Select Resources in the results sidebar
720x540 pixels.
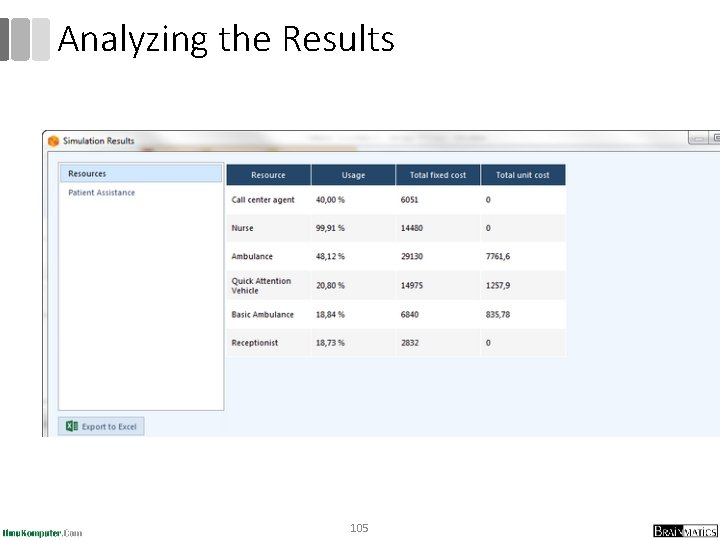pyautogui.click(x=141, y=174)
